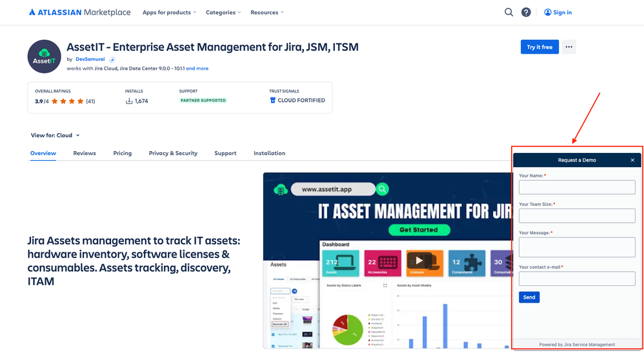Click the pie chart in Dashboard preview

coord(347,330)
